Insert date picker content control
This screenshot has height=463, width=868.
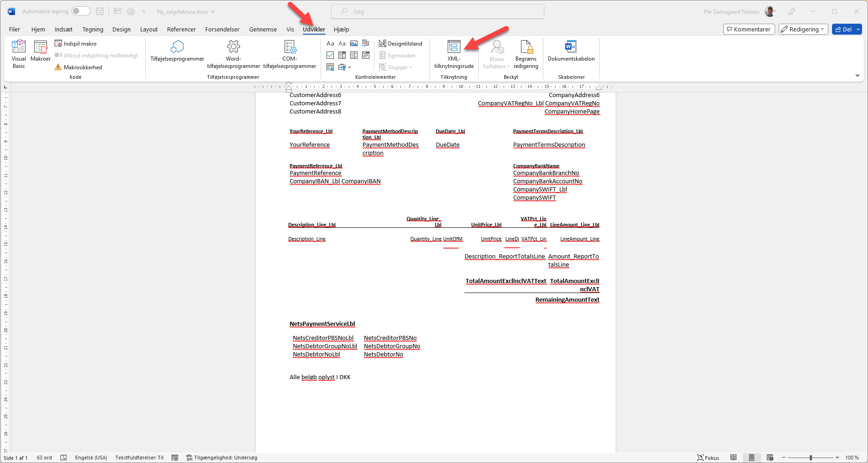[x=366, y=55]
